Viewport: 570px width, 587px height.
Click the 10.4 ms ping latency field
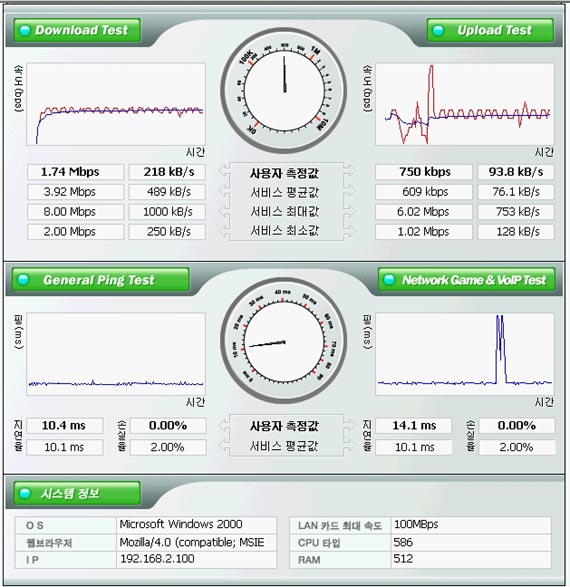click(65, 426)
